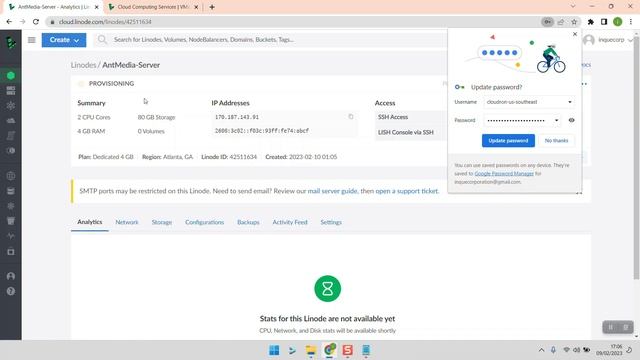The height and width of the screenshot is (360, 640).
Task: Open the Activity Feed tab
Action: 290,222
